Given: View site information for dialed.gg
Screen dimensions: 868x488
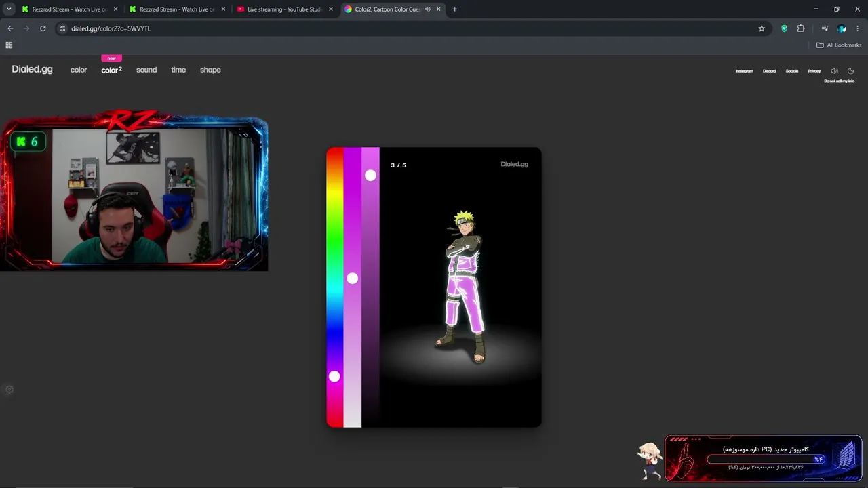Looking at the screenshot, I should click(x=62, y=28).
